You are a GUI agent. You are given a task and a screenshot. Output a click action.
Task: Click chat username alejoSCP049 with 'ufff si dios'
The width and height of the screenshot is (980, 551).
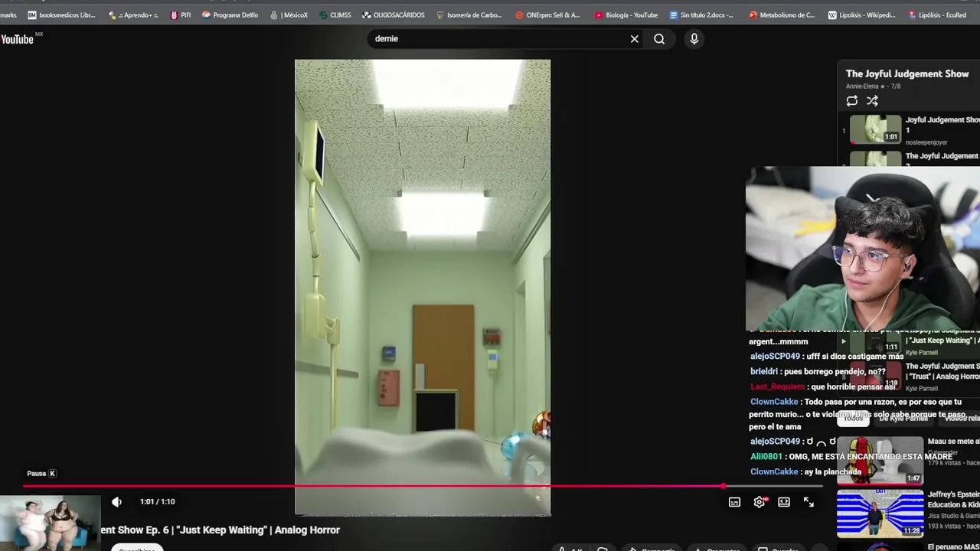[x=775, y=357]
